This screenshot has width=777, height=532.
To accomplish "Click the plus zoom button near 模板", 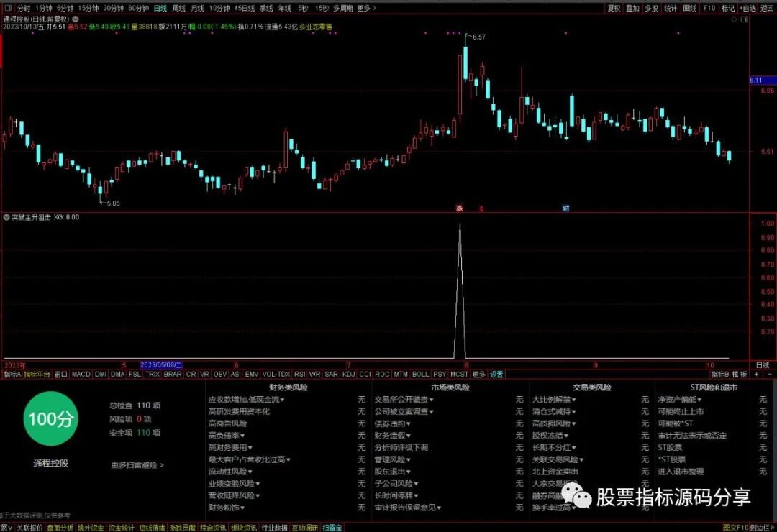I will [756, 375].
